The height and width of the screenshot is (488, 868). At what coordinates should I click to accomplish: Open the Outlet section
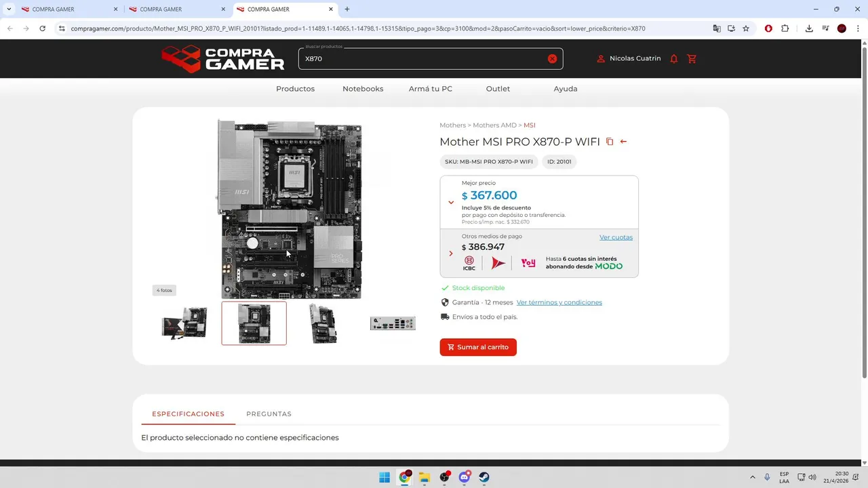click(x=498, y=89)
